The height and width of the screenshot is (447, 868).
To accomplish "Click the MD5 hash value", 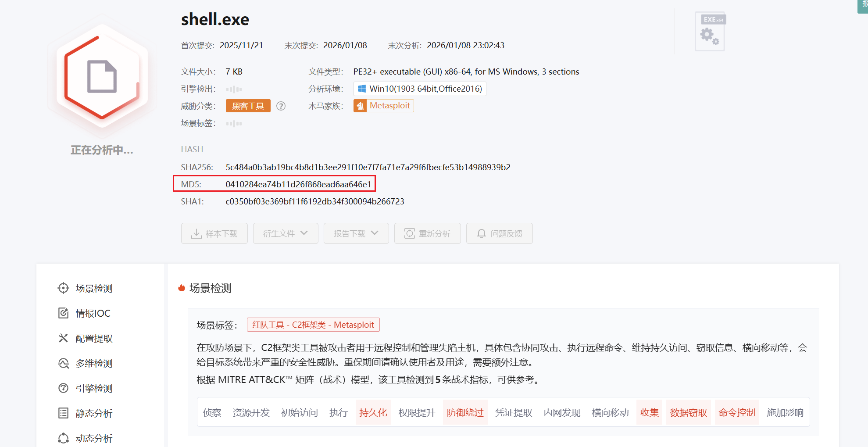I will 298,184.
